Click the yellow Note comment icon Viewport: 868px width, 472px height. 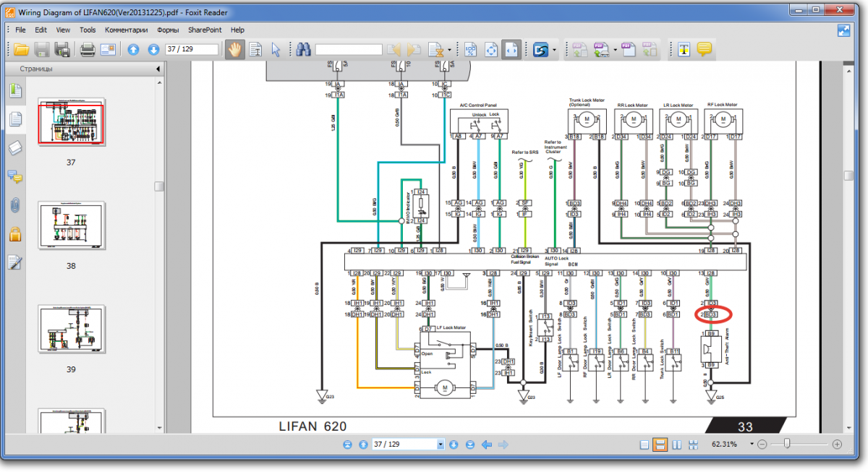click(705, 50)
